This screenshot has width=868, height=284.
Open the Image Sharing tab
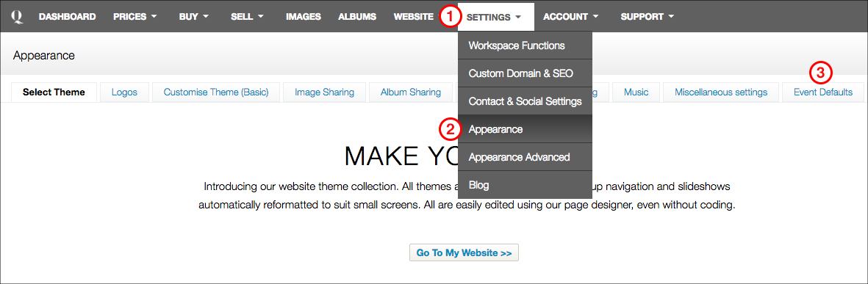[324, 92]
